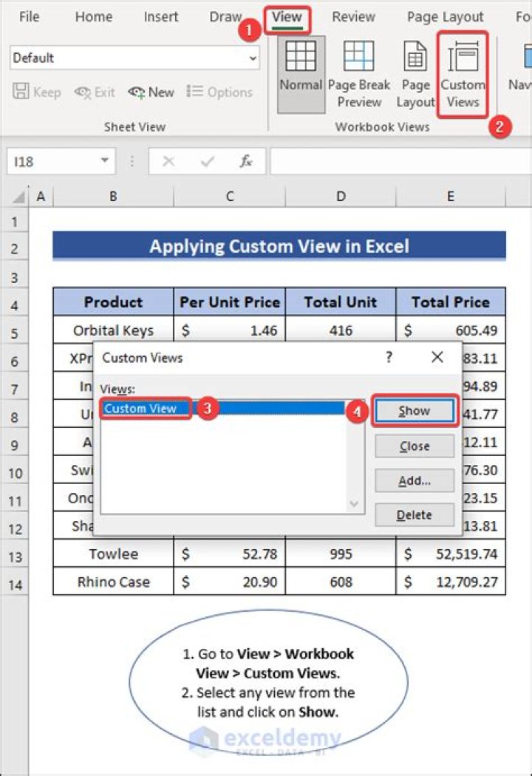Close the Custom Views dialog with X
The width and height of the screenshot is (532, 776).
[x=437, y=357]
